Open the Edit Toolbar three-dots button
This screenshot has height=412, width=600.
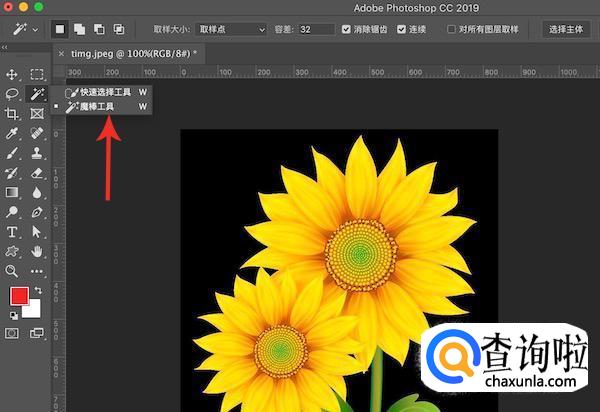37,271
